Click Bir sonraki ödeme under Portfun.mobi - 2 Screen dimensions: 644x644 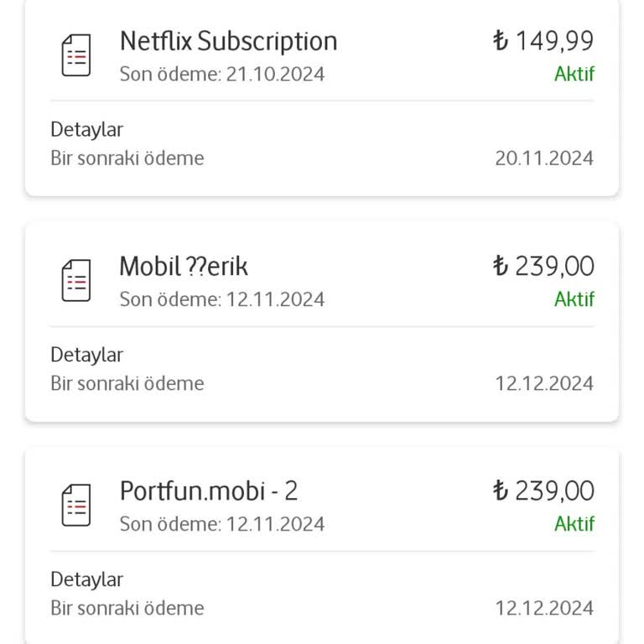point(127,608)
